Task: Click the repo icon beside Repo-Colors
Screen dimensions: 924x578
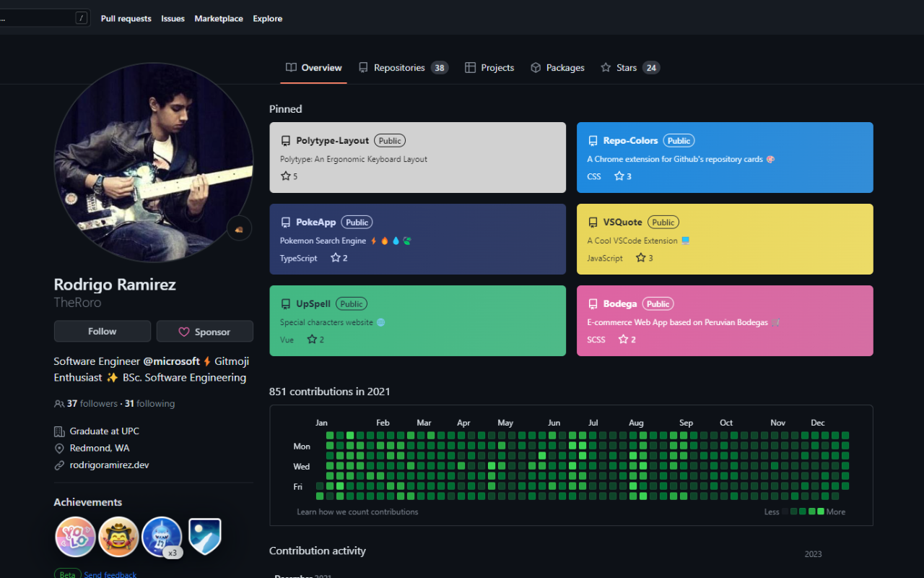Action: pyautogui.click(x=593, y=141)
